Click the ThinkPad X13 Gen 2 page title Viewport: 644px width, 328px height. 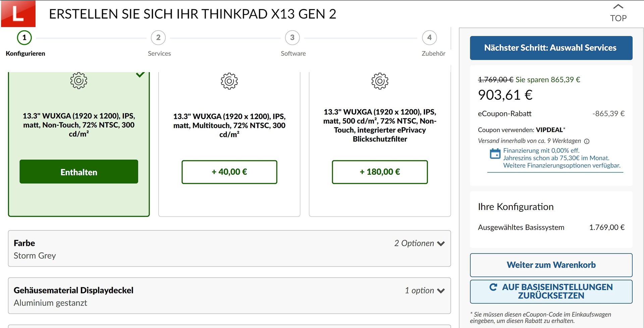[x=193, y=14]
